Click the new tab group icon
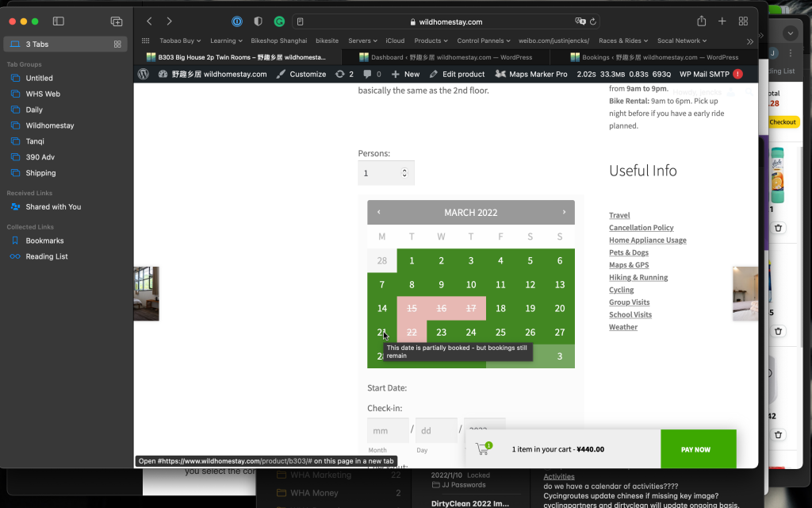This screenshot has height=508, width=812. [x=117, y=21]
